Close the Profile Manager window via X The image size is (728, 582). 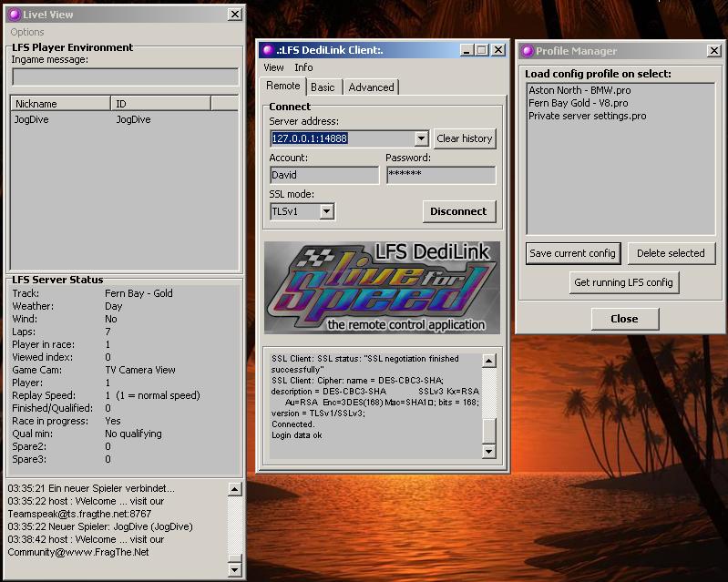714,51
